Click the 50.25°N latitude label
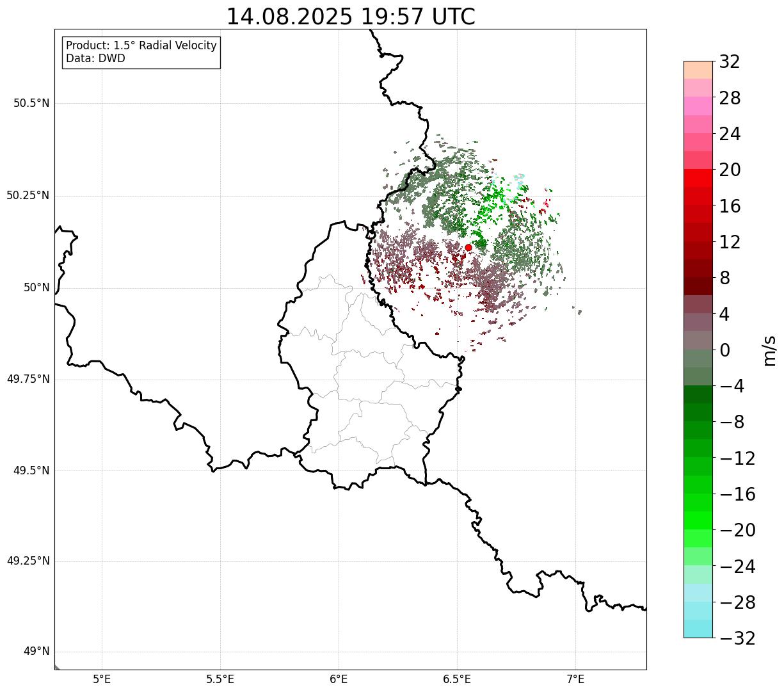The height and width of the screenshot is (692, 784). point(28,195)
